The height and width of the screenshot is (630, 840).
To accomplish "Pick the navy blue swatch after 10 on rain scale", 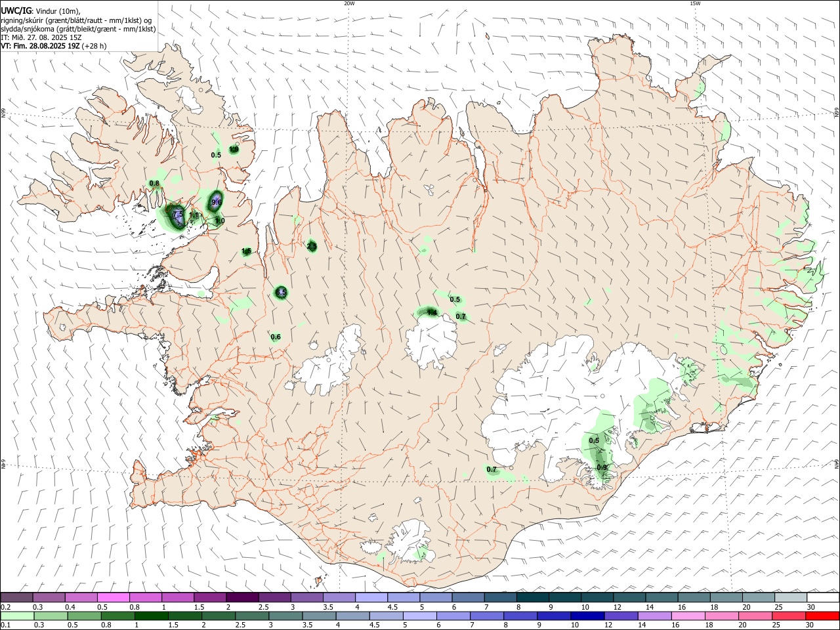I will click(587, 616).
